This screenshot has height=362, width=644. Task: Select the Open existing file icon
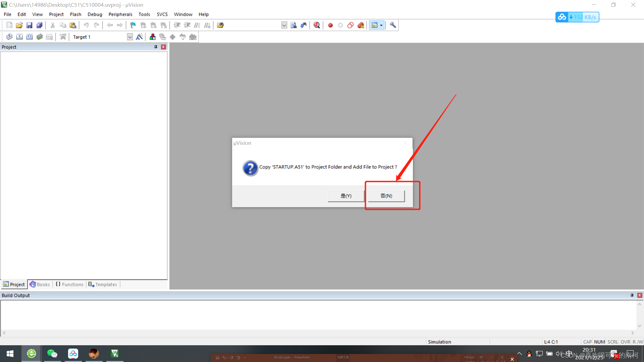tap(18, 25)
